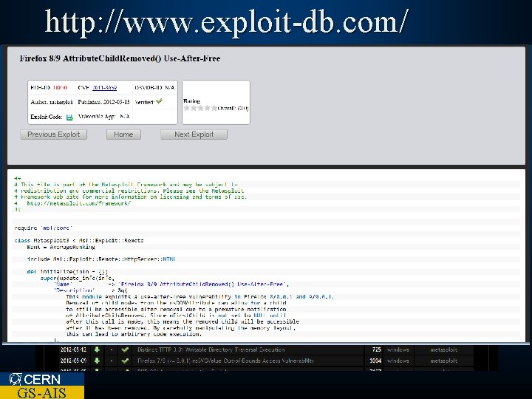The width and height of the screenshot is (532, 399).
Task: Click the 'Description' code line
Action: point(91,290)
